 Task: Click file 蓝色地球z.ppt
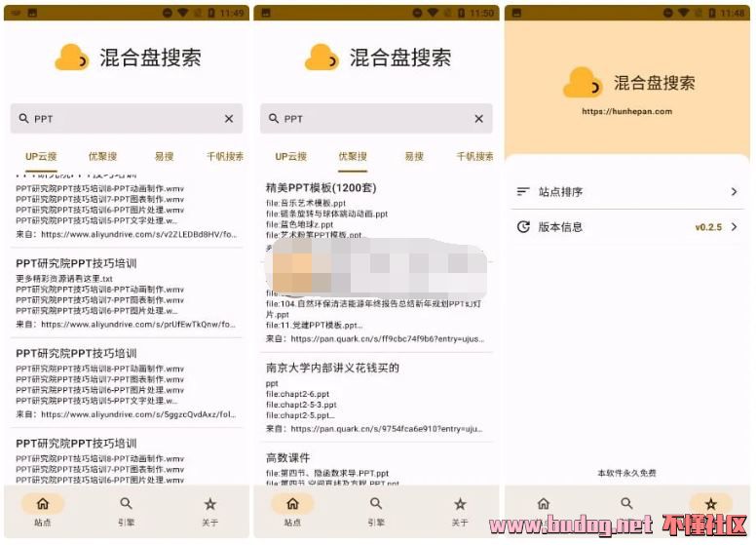tap(299, 224)
